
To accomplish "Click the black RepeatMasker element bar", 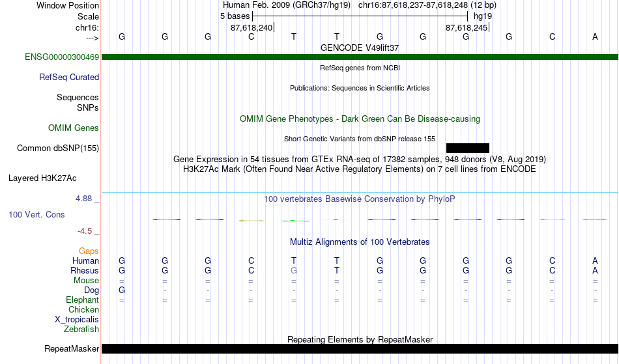I will pos(360,348).
